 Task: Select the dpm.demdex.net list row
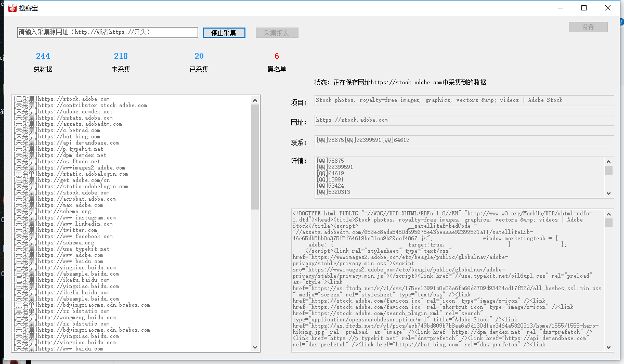click(132, 155)
